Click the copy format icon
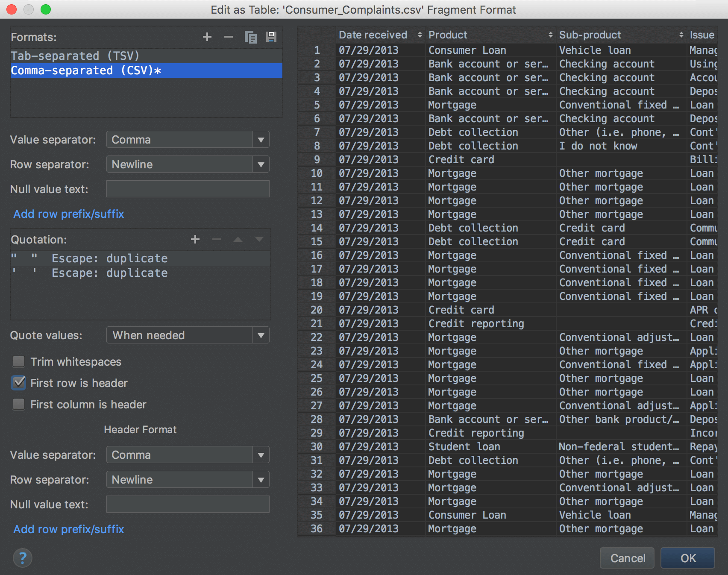728x575 pixels. tap(250, 37)
